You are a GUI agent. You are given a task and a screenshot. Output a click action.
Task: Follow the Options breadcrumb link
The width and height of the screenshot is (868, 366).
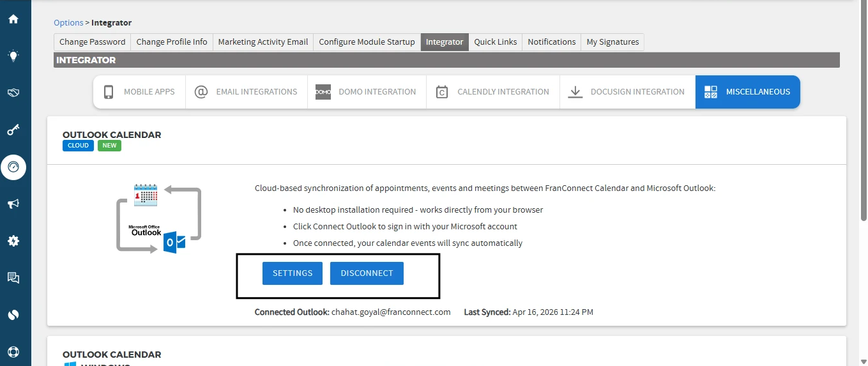pos(68,23)
